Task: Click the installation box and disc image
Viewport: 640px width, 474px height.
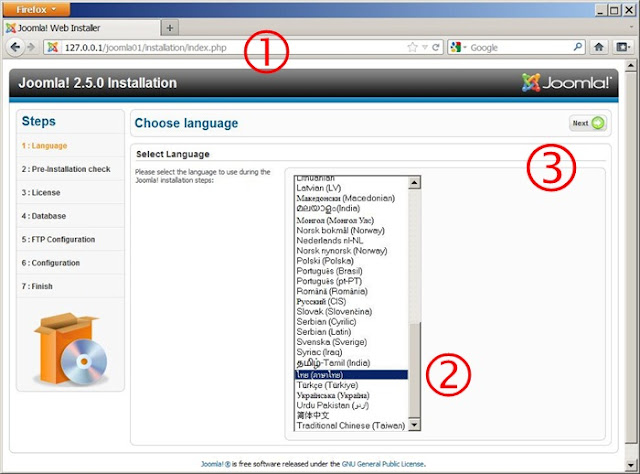Action: click(70, 349)
